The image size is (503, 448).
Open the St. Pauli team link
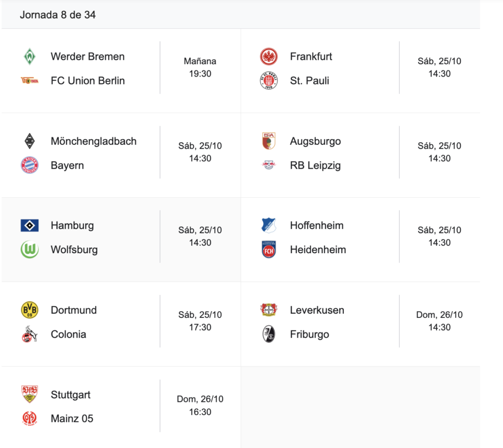309,80
